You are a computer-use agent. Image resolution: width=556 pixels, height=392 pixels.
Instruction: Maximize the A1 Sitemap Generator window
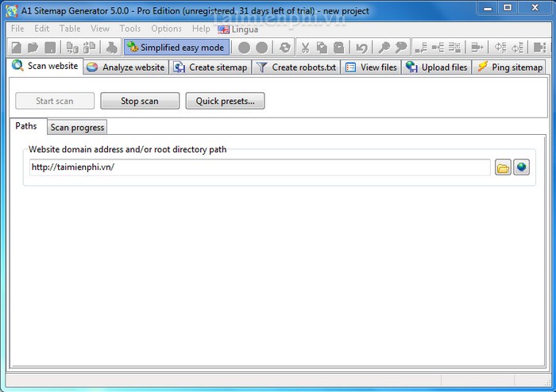click(x=508, y=8)
